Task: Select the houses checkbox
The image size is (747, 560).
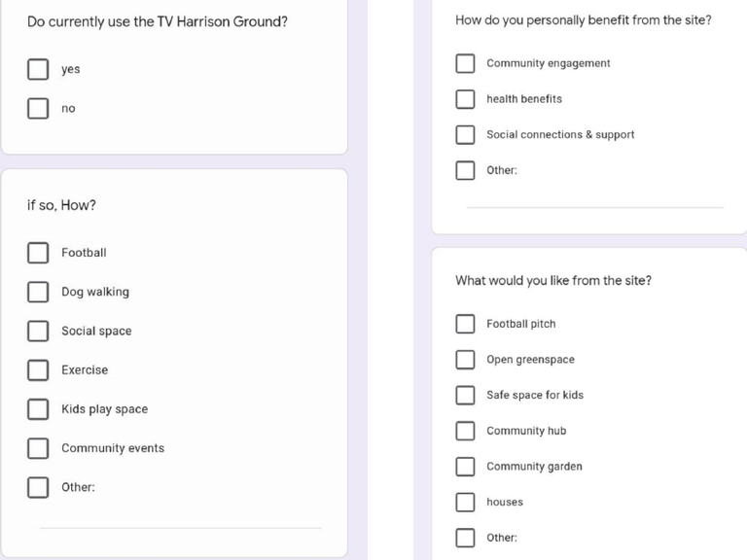Action: 465,502
